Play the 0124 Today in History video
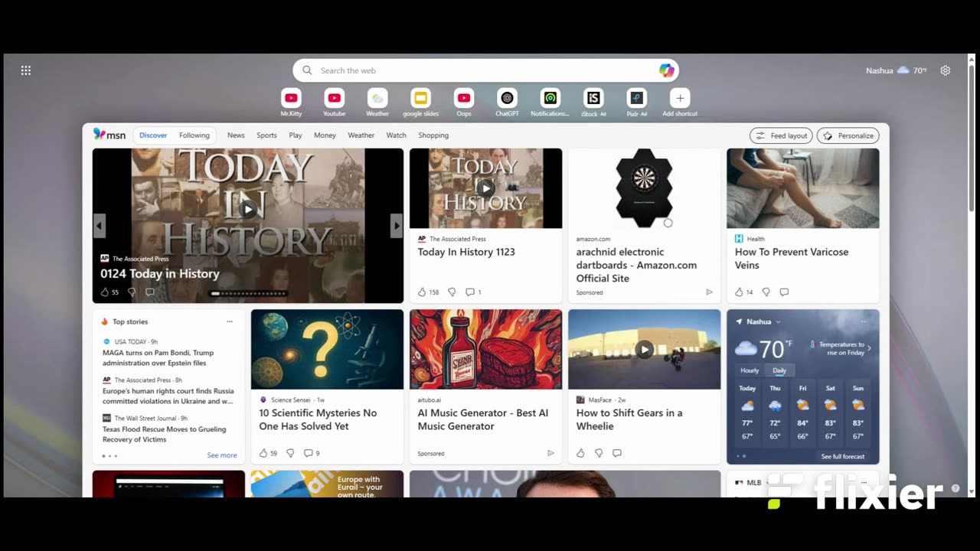The height and width of the screenshot is (551, 980). click(247, 209)
